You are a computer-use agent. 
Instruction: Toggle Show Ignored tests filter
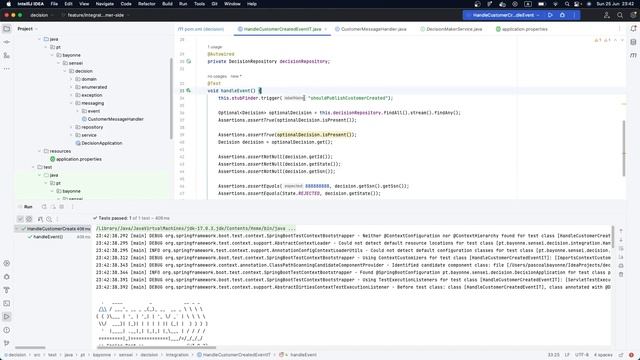[x=29, y=219]
